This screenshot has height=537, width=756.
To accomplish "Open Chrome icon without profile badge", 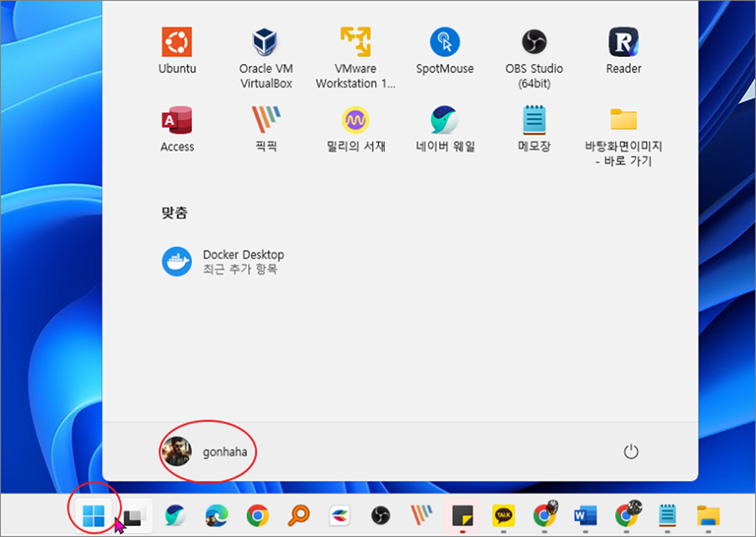I will pyautogui.click(x=258, y=516).
